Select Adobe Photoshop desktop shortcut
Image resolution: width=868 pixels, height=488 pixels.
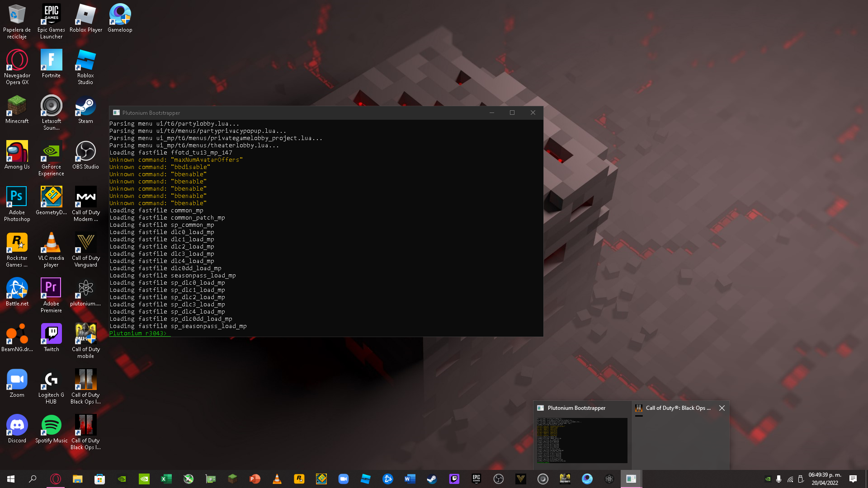pyautogui.click(x=17, y=204)
